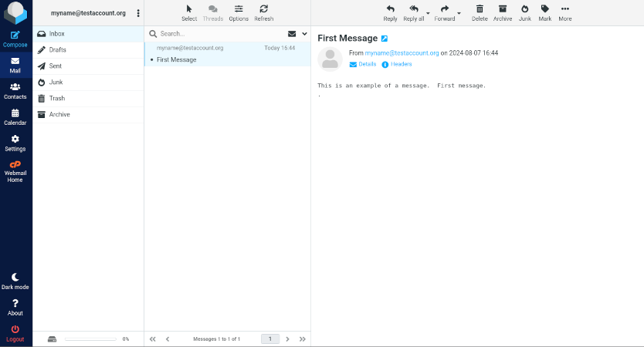Expand the Forward options arrow
644x347 pixels.
(x=459, y=13)
